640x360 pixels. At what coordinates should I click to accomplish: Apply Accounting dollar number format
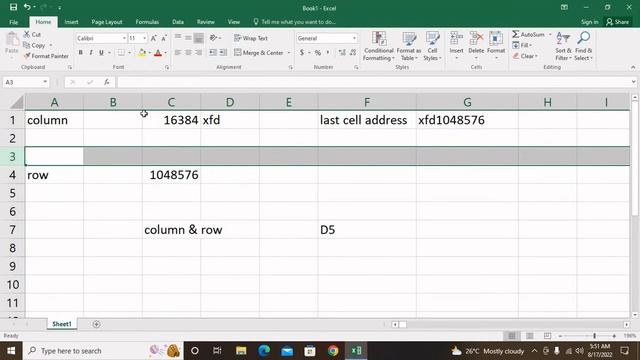tap(302, 53)
